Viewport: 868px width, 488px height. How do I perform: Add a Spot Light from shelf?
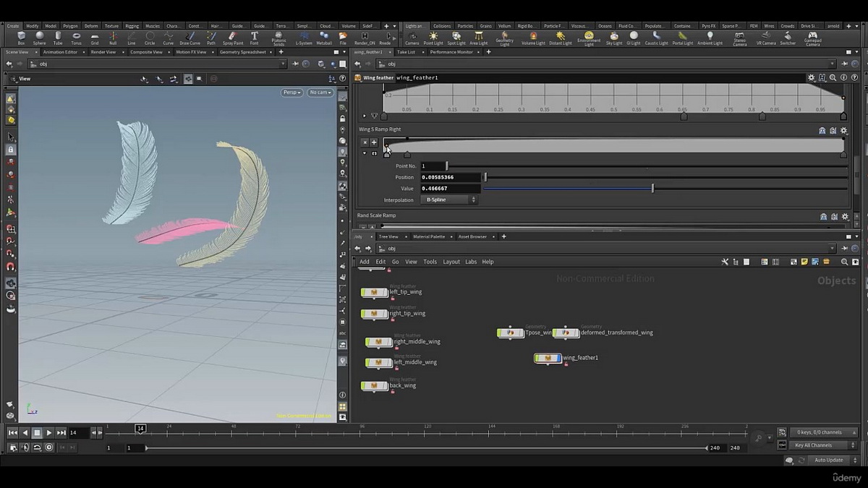click(456, 38)
